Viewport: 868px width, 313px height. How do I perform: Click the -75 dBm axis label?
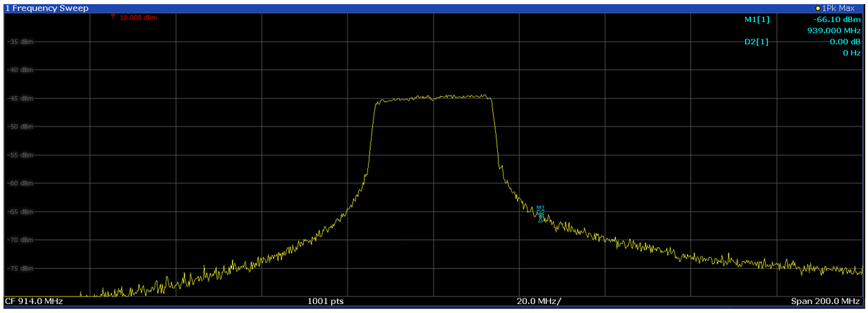[x=20, y=268]
